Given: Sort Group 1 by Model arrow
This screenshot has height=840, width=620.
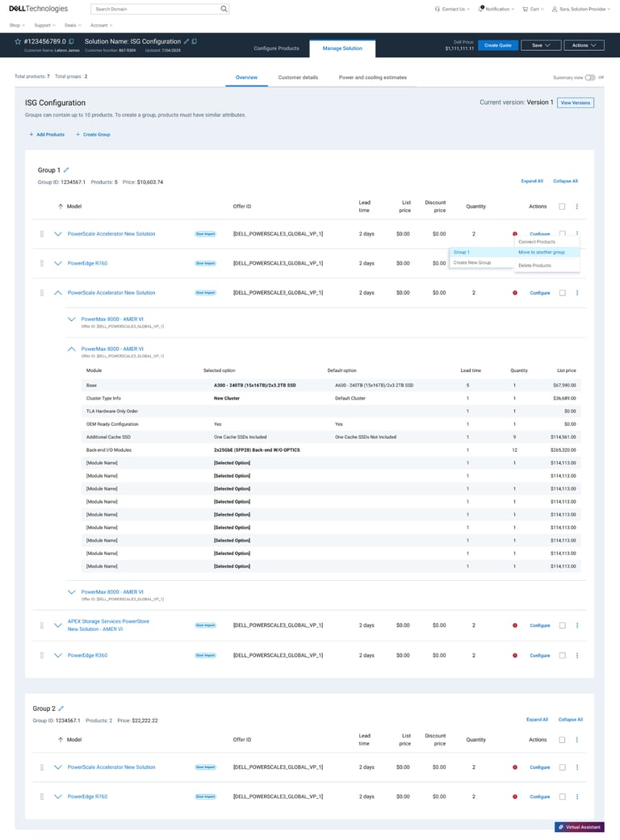Looking at the screenshot, I should pos(61,207).
